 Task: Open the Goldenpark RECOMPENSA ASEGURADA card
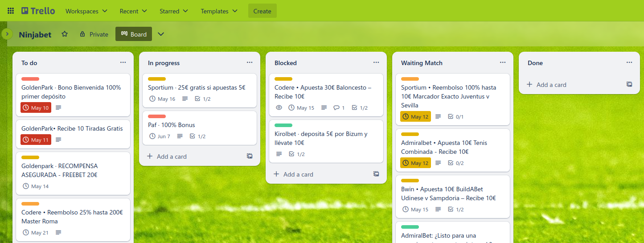point(73,173)
